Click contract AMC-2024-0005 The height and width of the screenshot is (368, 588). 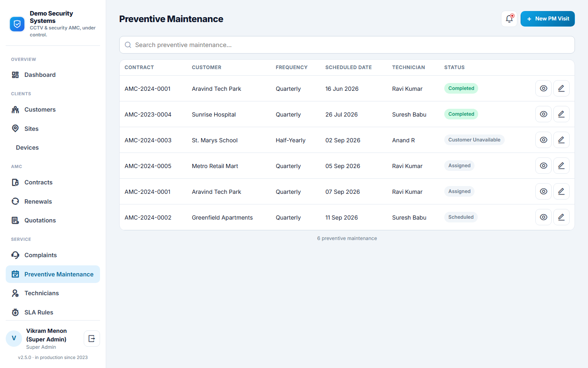148,166
